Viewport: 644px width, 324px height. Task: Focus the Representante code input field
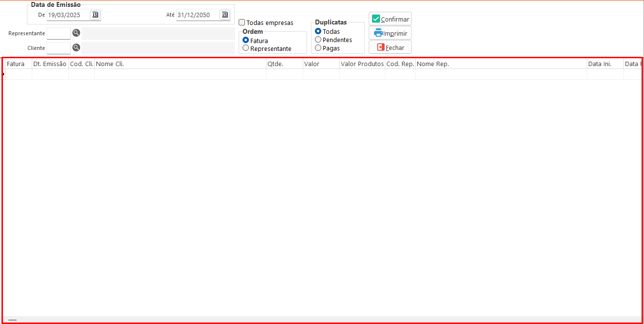(x=59, y=33)
